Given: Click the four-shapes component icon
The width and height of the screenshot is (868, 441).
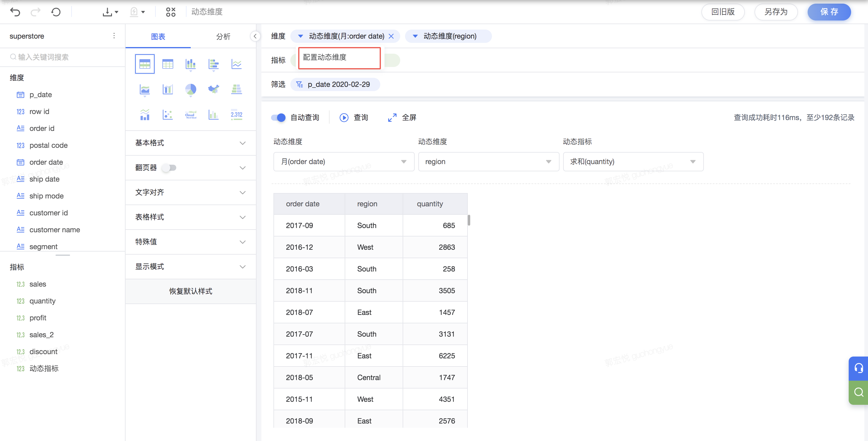Looking at the screenshot, I should (171, 12).
